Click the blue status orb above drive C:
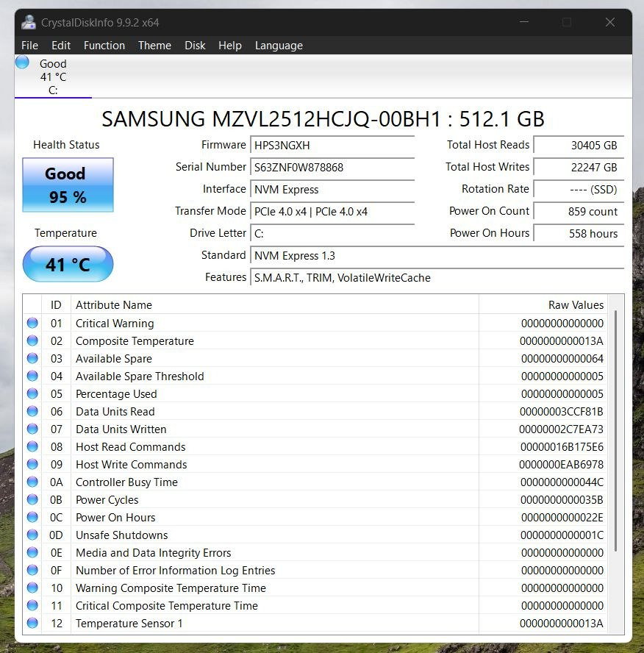The image size is (644, 653). coord(22,62)
